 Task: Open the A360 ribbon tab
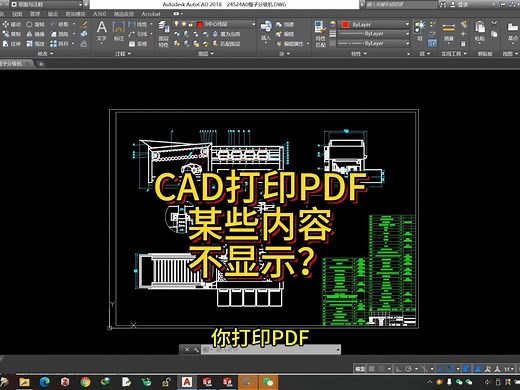(100, 14)
